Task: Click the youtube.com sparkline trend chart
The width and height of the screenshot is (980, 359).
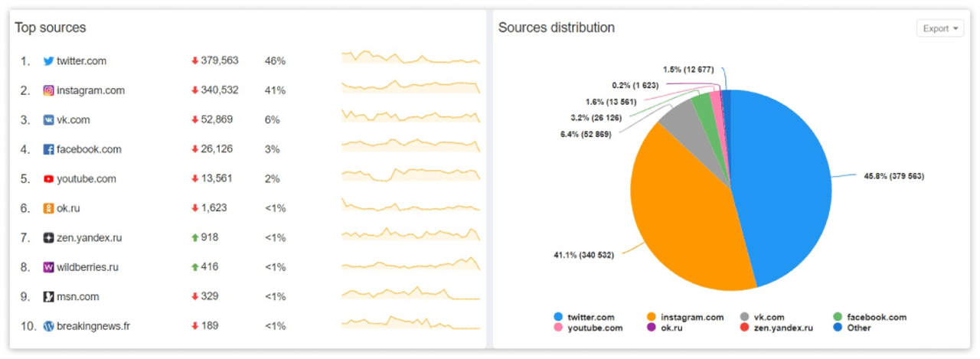Action: (x=410, y=175)
